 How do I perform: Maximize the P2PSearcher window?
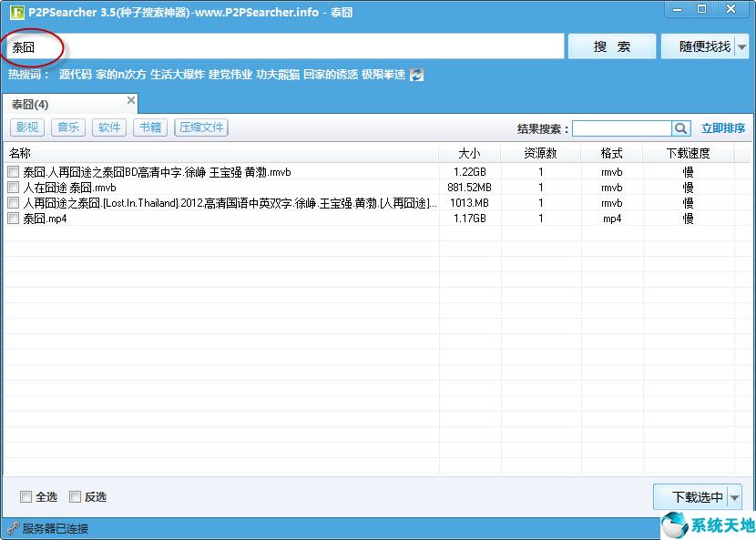(x=702, y=9)
